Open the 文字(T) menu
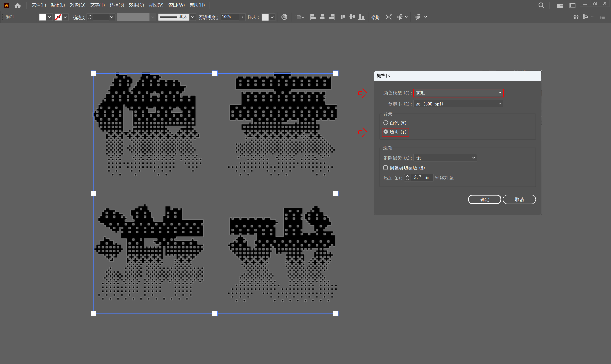The image size is (611, 364). point(97,5)
